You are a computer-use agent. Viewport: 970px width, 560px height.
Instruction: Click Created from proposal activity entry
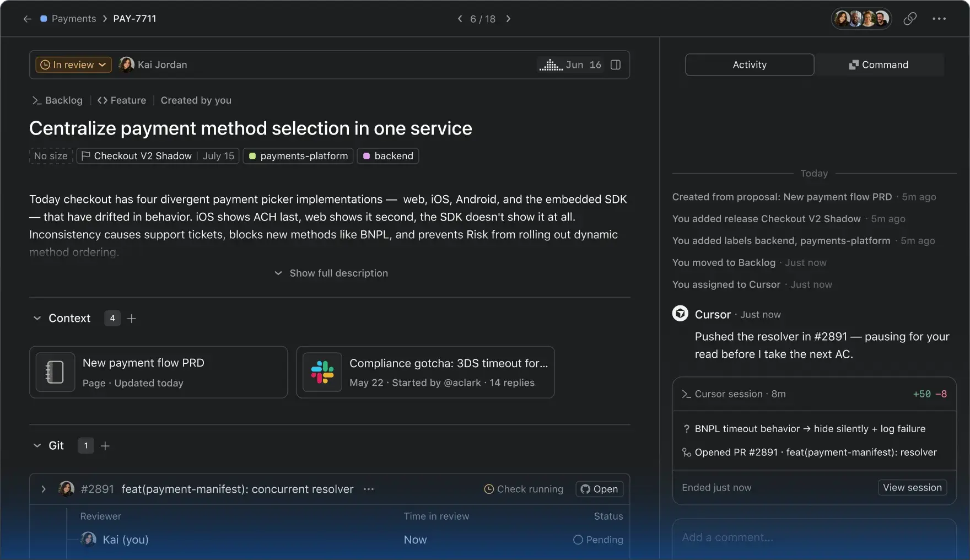tap(804, 197)
